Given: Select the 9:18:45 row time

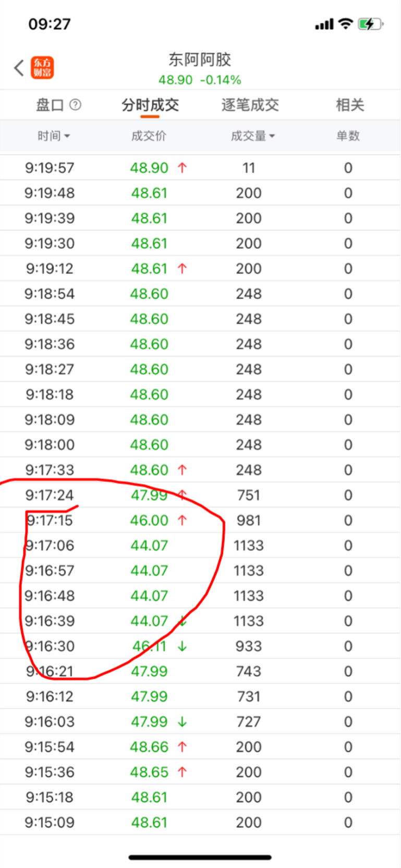Looking at the screenshot, I should (x=50, y=319).
